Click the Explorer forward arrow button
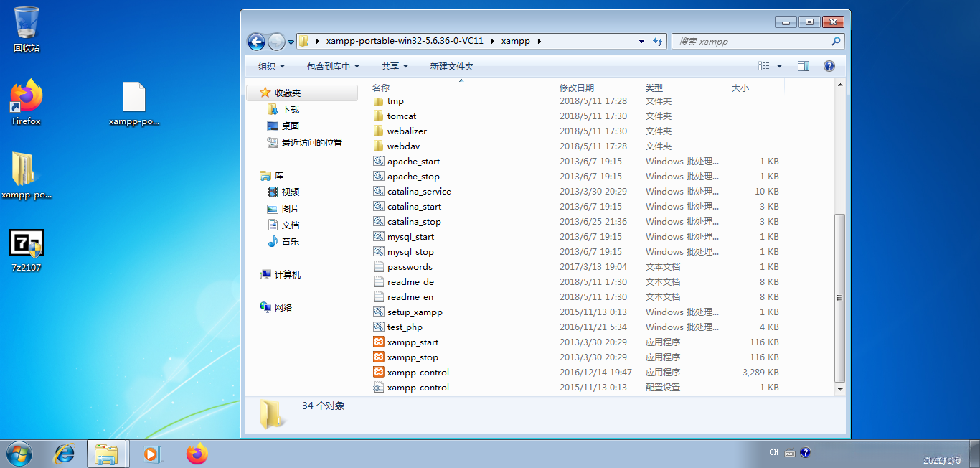Screen dimensions: 980x468 (x=276, y=42)
